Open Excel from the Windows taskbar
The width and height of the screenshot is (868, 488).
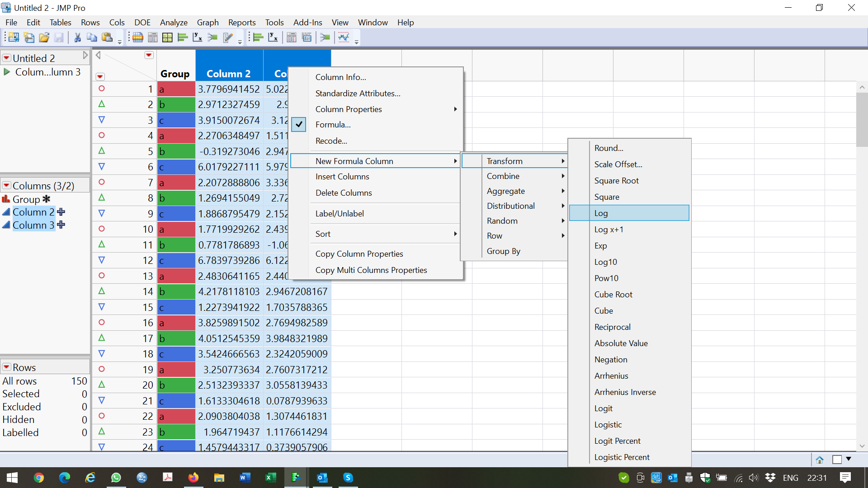pos(271,478)
